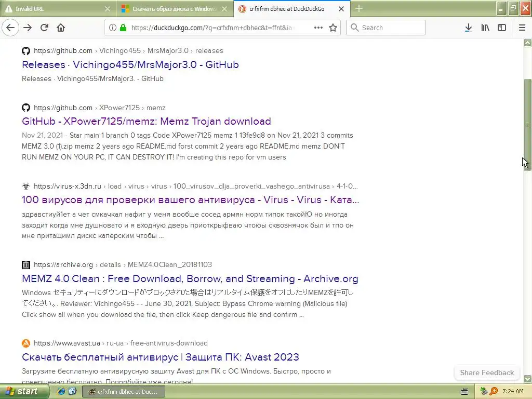Click the Nov 21, 2021 snippet text
This screenshot has height=399, width=532.
42,135
